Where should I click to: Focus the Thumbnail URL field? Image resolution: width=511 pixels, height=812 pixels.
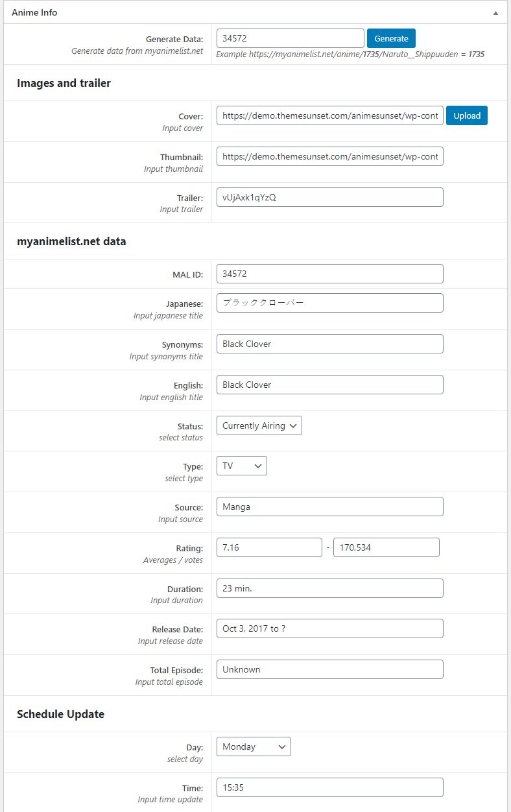point(329,156)
